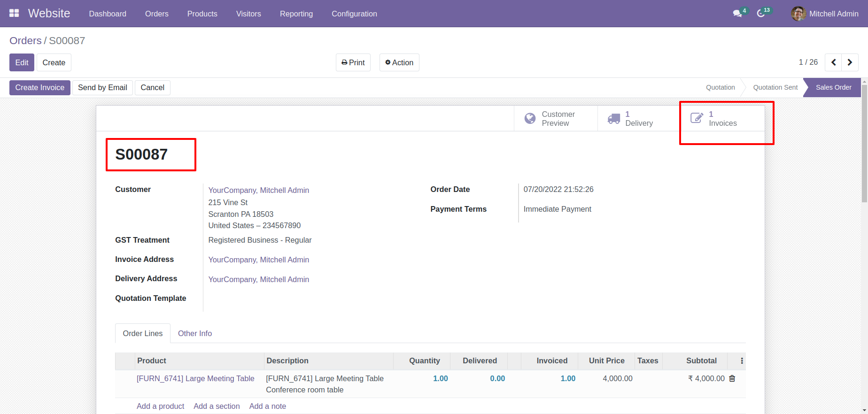The width and height of the screenshot is (868, 414).
Task: Go to previous order record arrow
Action: [833, 62]
